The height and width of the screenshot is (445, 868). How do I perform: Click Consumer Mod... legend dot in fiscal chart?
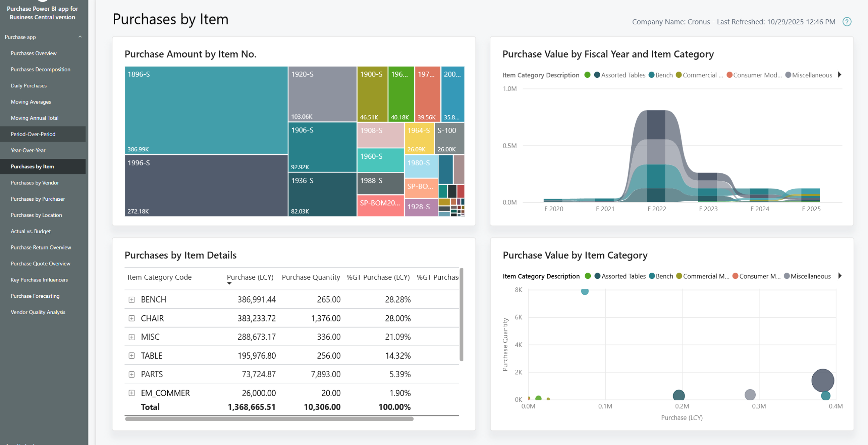[729, 75]
